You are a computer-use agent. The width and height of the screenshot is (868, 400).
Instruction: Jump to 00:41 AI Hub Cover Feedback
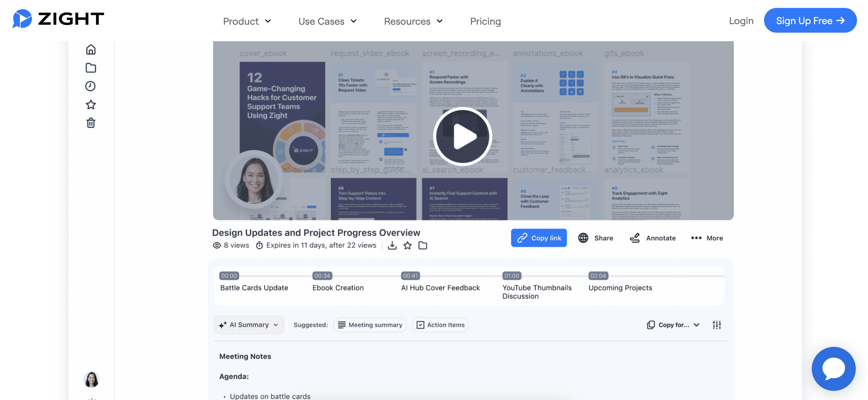(x=440, y=282)
